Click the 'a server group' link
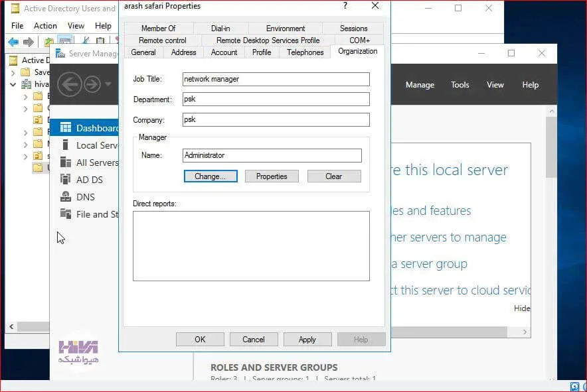Viewport: 587px width, 392px height. (430, 264)
